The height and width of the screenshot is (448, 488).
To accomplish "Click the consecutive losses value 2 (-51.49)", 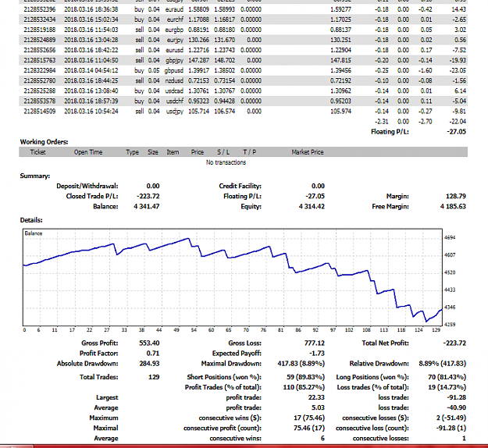I will (451, 418).
